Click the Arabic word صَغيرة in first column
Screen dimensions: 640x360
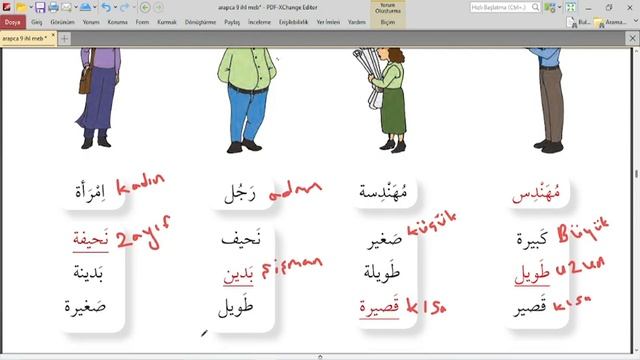click(85, 306)
